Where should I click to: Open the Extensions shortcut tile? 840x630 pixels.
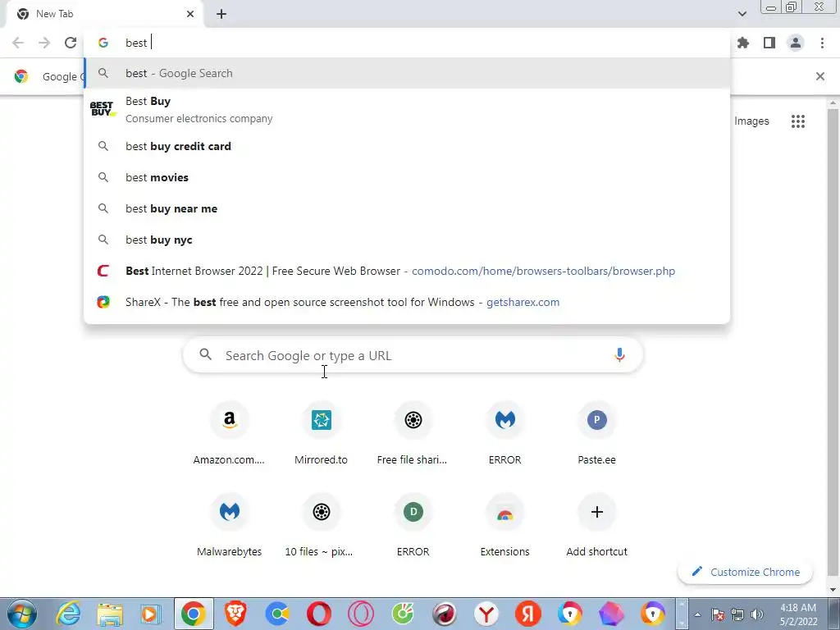point(504,527)
